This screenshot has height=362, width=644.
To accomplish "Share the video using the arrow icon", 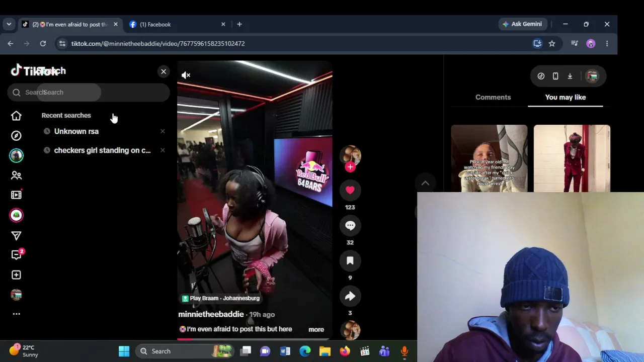I will [350, 296].
